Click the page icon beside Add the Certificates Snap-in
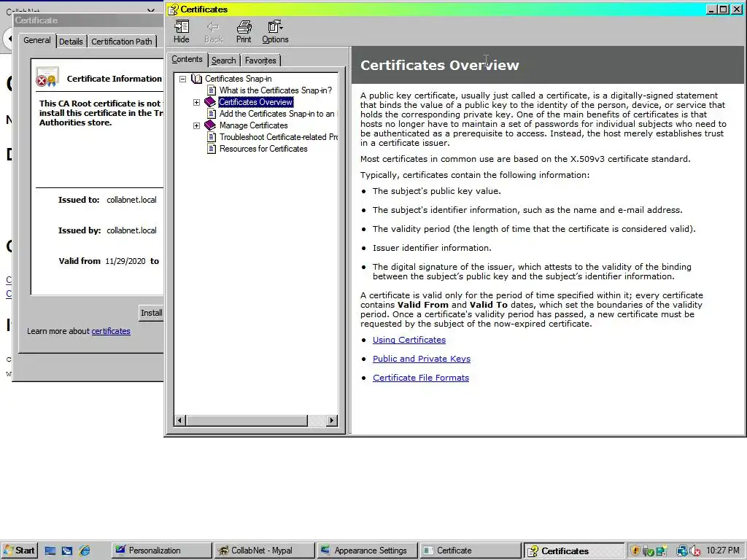Viewport: 747px width, 560px height. [x=212, y=114]
